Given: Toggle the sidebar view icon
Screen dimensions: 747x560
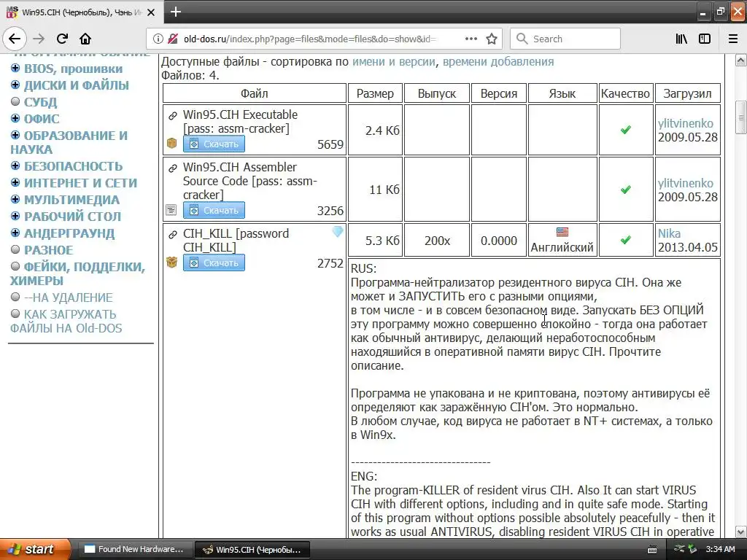Looking at the screenshot, I should pyautogui.click(x=705, y=39).
